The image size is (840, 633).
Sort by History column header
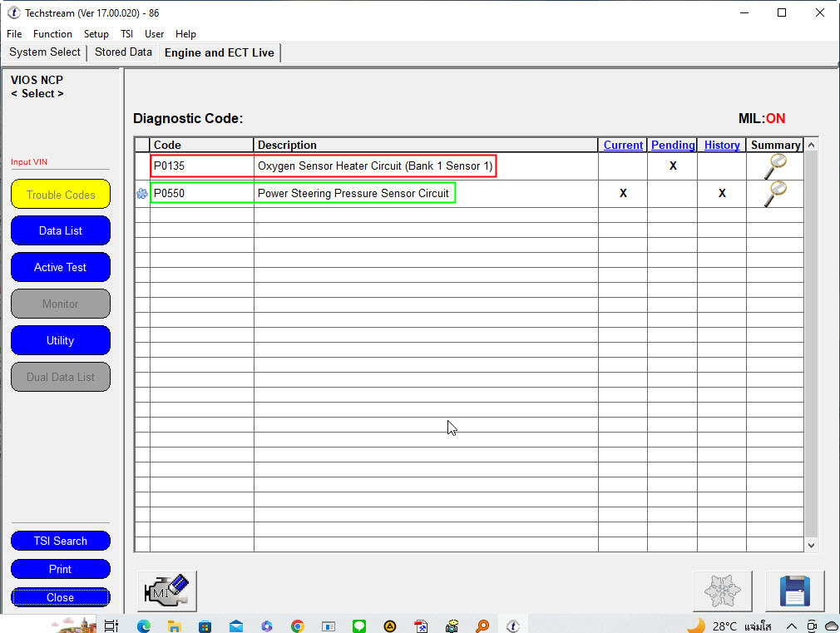(722, 145)
